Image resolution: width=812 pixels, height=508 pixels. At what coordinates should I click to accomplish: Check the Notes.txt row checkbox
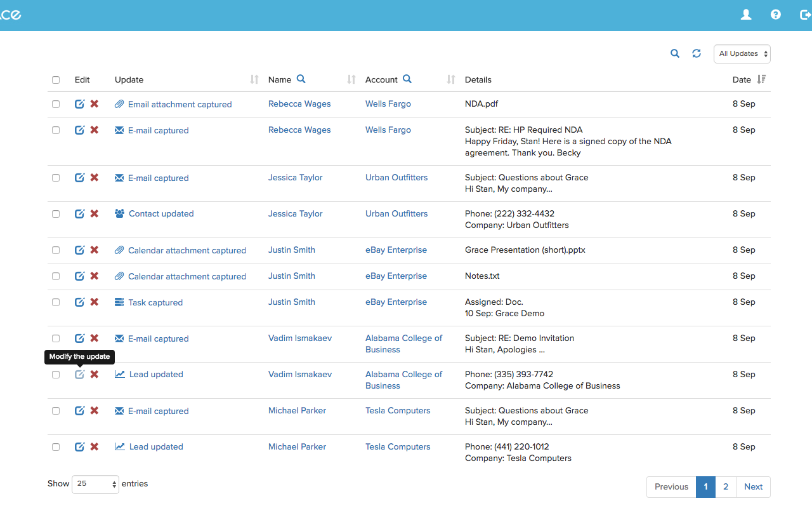(x=56, y=276)
